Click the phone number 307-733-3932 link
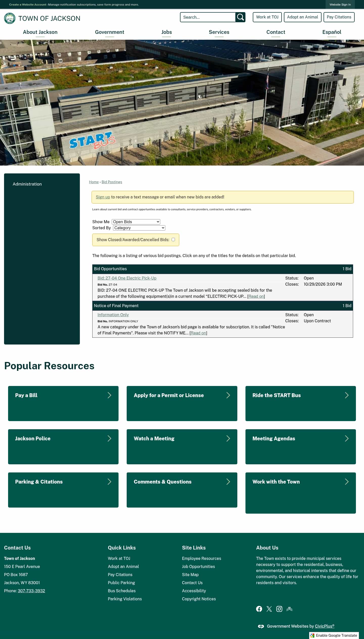 pyautogui.click(x=31, y=591)
